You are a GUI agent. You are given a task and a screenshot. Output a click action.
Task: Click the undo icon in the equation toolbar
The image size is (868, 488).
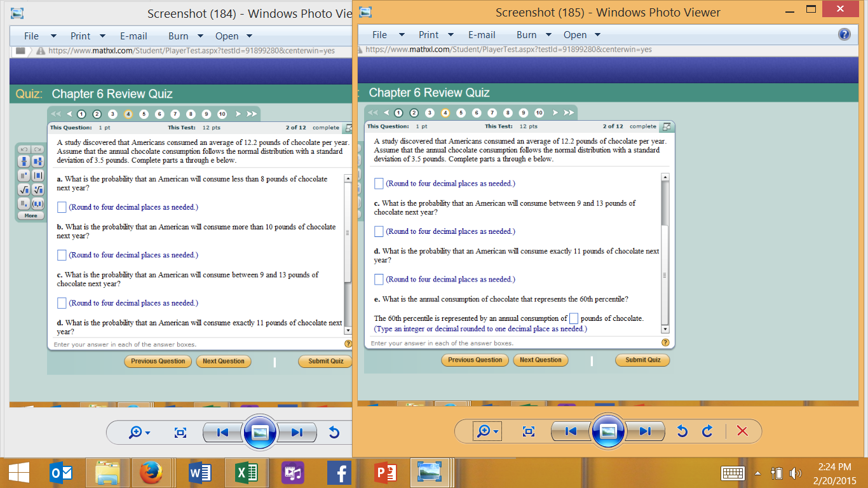click(24, 149)
